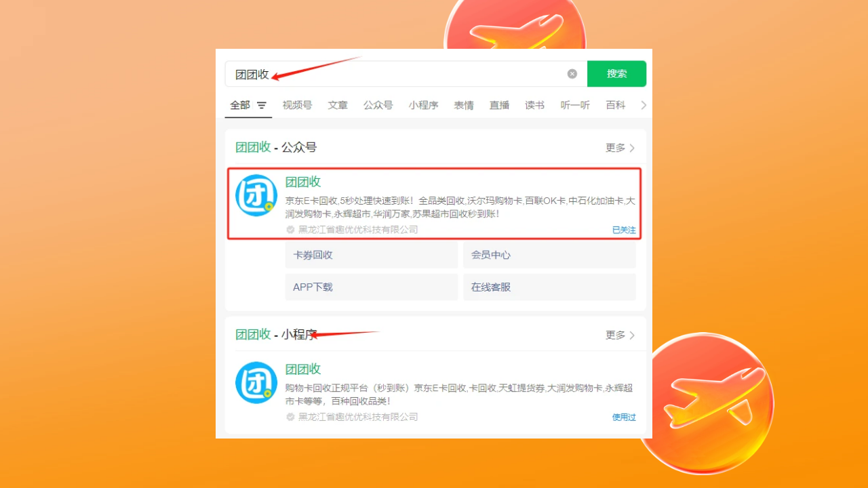Open the 团团收 public account title
Screen dimensions: 868x488
pyautogui.click(x=303, y=182)
